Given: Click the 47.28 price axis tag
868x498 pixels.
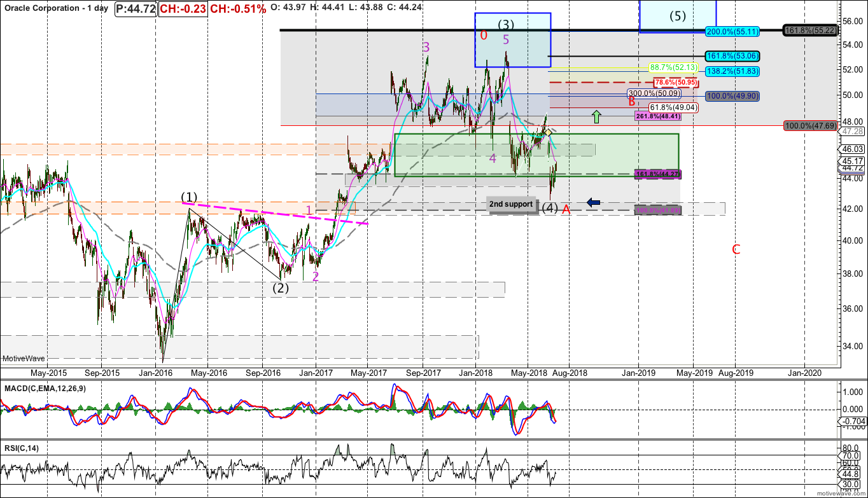Looking at the screenshot, I should (851, 131).
